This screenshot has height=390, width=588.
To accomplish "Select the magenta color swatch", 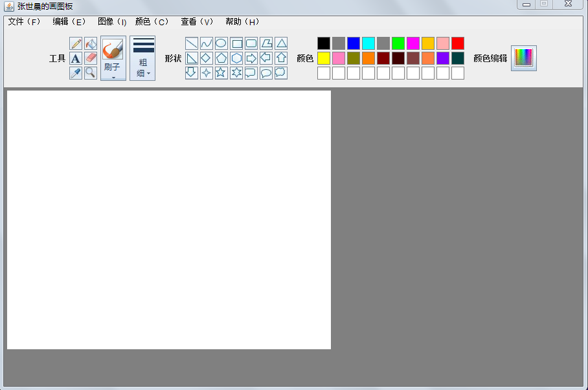I will [413, 43].
